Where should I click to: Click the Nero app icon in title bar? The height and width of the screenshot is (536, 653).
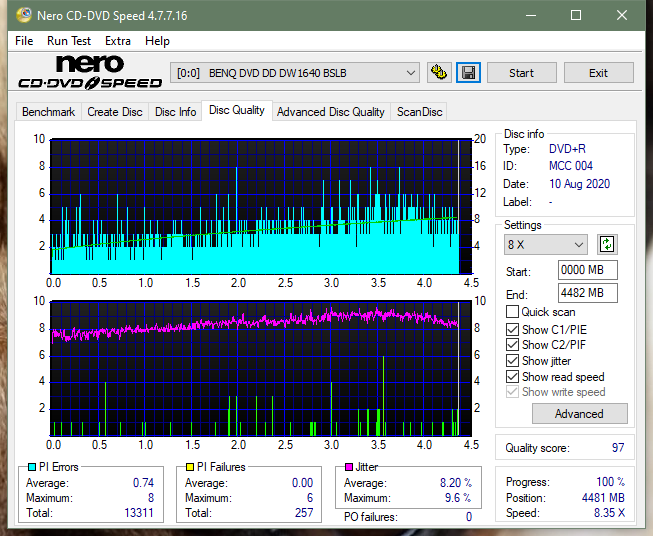[24, 15]
